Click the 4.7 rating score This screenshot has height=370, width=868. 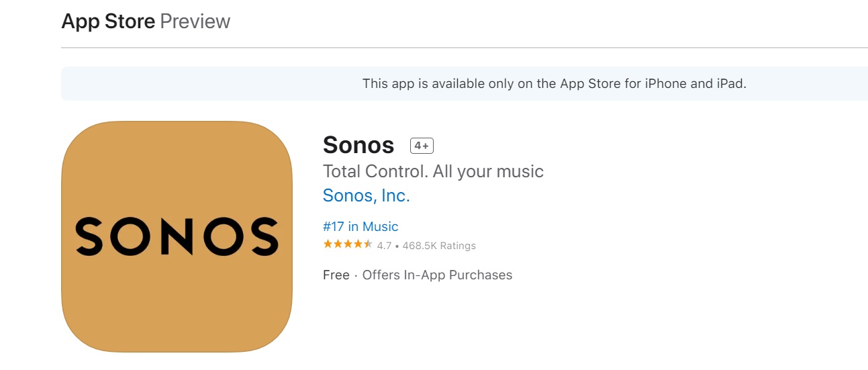pyautogui.click(x=384, y=246)
